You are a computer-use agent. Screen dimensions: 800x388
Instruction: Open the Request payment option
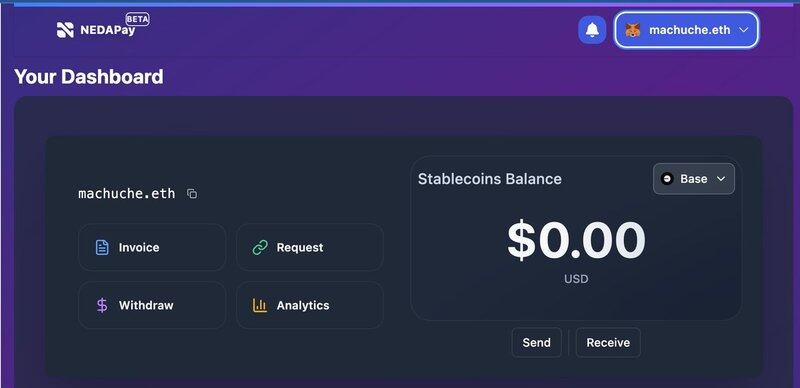(310, 247)
